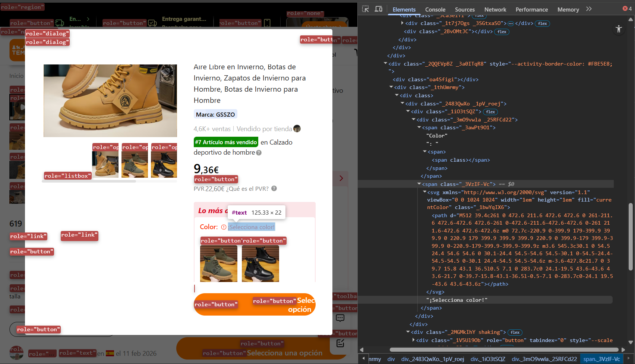Screen dimensions: 635x364
Task: Collapse the span _3awPt901 node
Action: click(419, 127)
